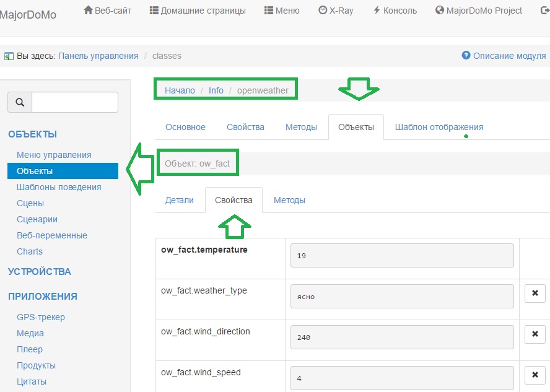Click the Info breadcrumb link
The width and height of the screenshot is (550, 392).
[x=216, y=90]
